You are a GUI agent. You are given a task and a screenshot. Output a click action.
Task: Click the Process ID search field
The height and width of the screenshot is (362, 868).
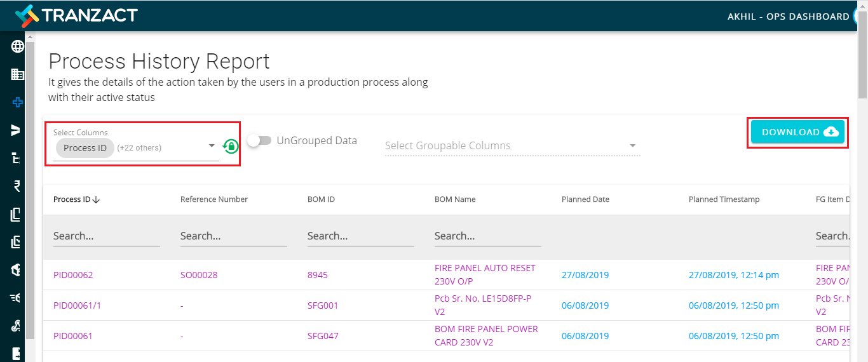click(106, 236)
